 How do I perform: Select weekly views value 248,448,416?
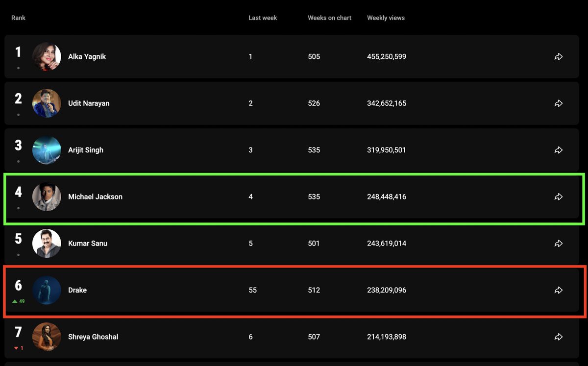coord(387,197)
